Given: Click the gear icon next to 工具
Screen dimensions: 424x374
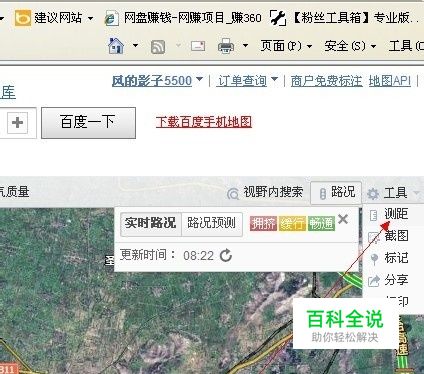Looking at the screenshot, I should (x=373, y=194).
